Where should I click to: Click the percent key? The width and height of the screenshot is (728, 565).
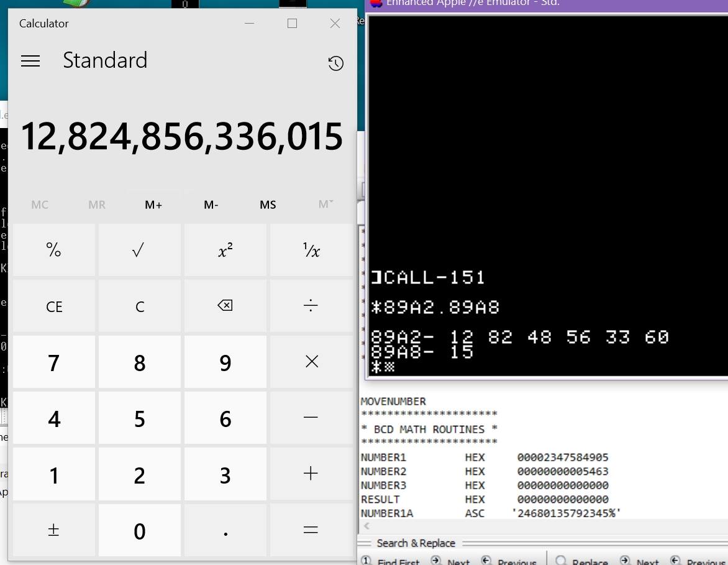54,250
